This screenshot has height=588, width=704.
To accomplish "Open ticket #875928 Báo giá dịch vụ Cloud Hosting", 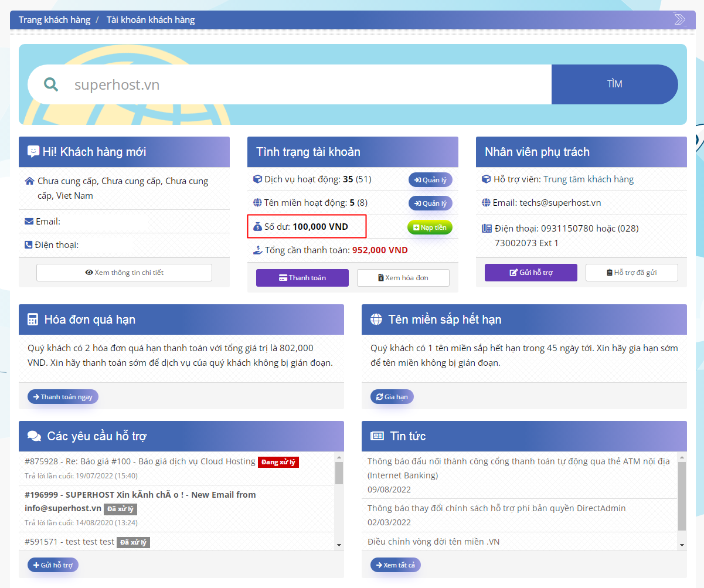I will click(141, 461).
